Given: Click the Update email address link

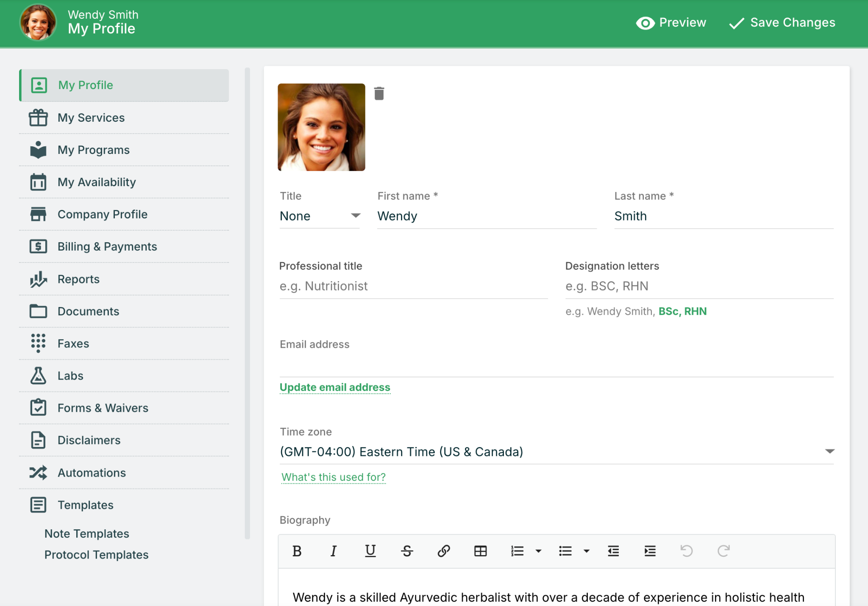Looking at the screenshot, I should click(x=335, y=387).
